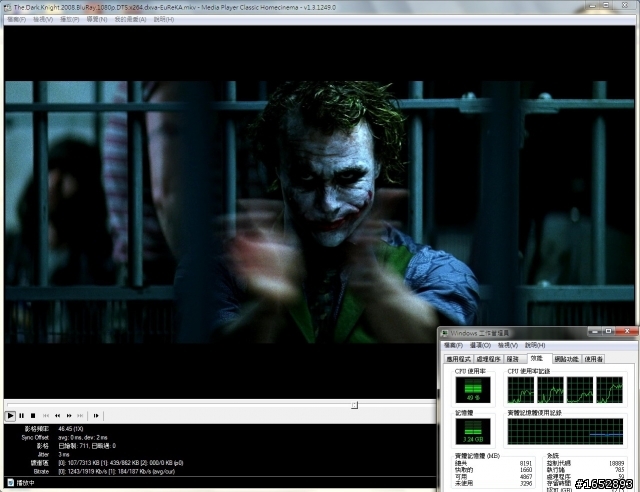Switch to the 應用程式 tab in Task Manager
This screenshot has width=640, height=492.
(459, 359)
